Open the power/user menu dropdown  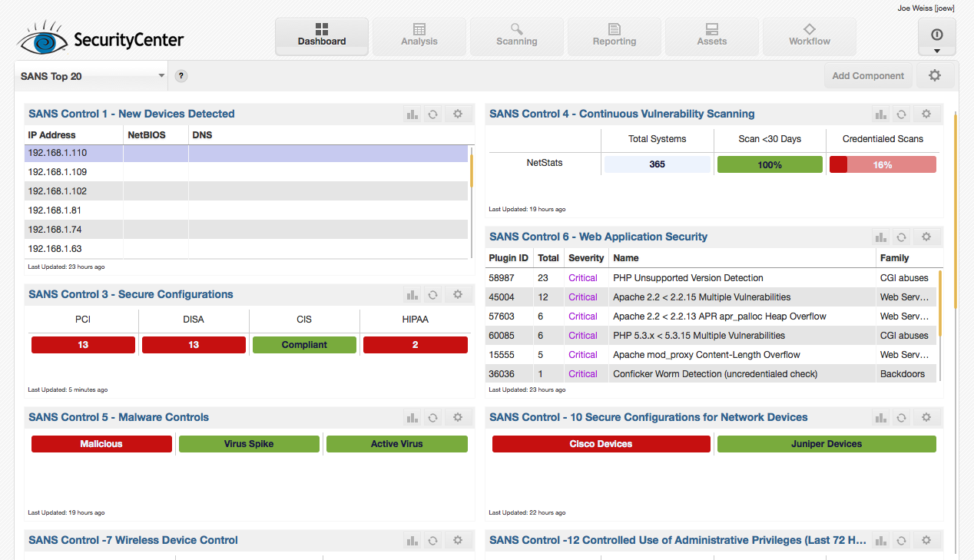pyautogui.click(x=937, y=38)
